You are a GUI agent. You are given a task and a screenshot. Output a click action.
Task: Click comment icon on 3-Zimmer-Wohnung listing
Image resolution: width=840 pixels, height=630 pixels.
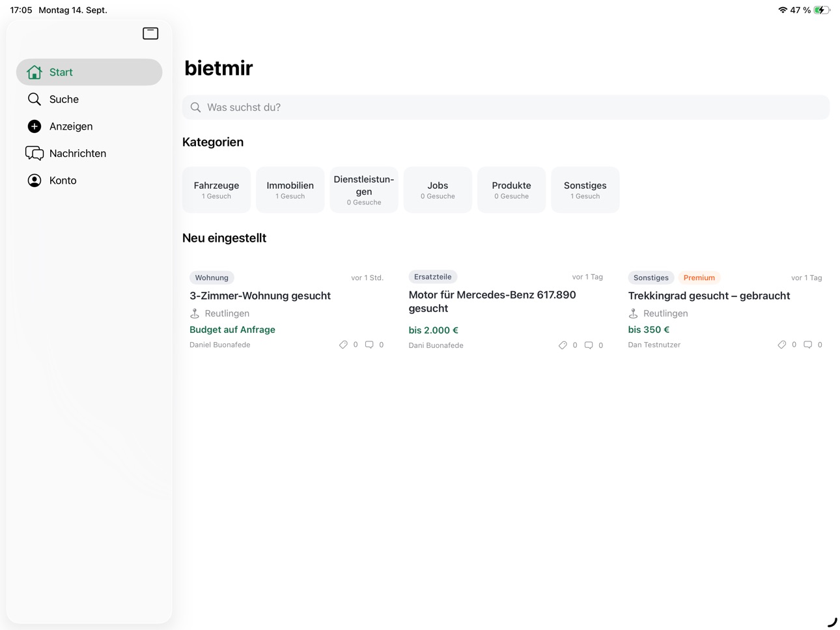click(x=369, y=345)
